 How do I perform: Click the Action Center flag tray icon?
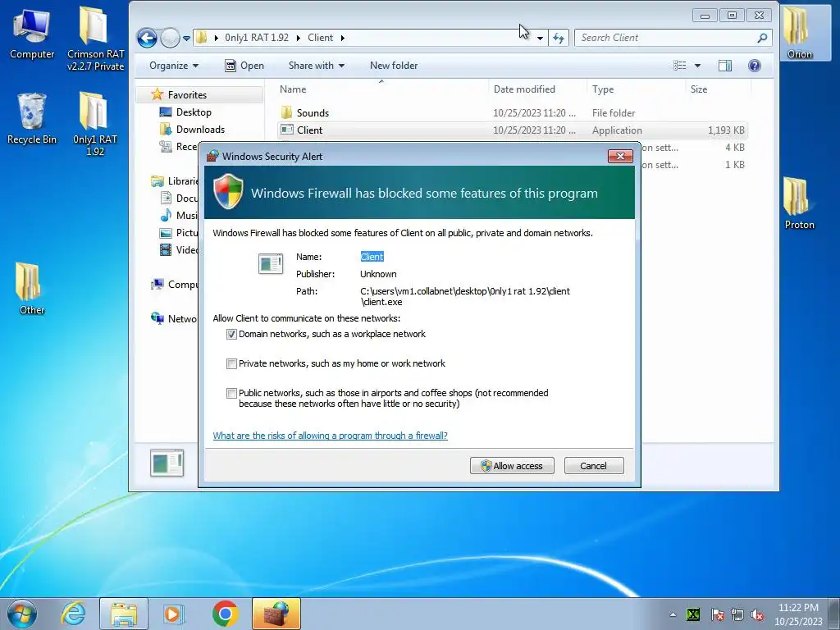coord(717,615)
